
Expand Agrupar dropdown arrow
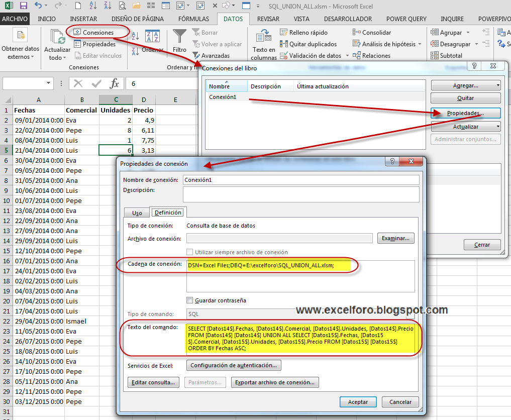468,32
